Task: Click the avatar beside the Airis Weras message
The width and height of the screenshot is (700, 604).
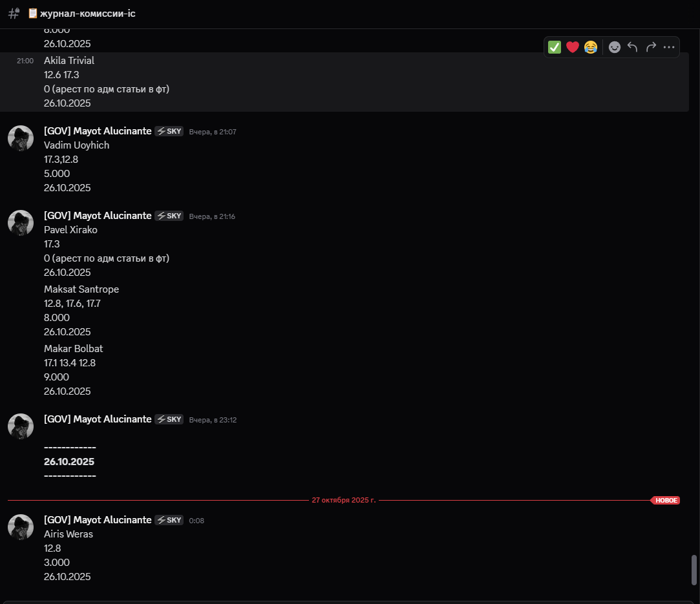Action: (21, 527)
